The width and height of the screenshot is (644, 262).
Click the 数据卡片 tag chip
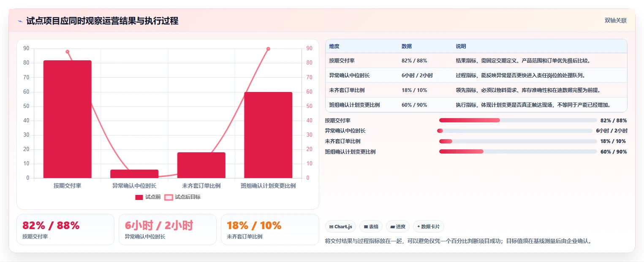pos(429,227)
